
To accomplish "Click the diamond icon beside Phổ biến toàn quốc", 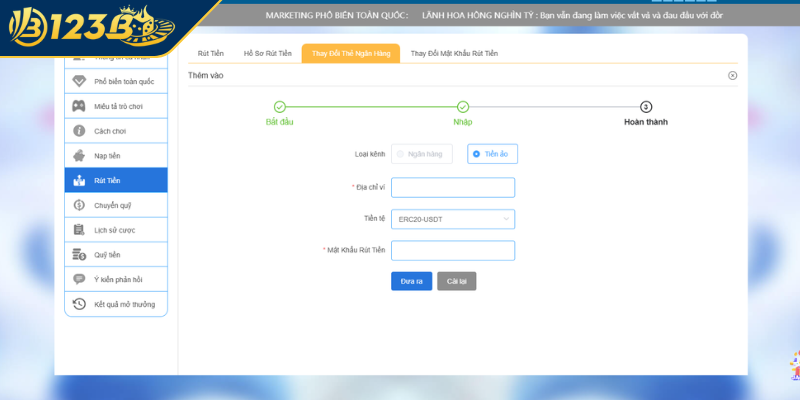I will click(x=79, y=81).
